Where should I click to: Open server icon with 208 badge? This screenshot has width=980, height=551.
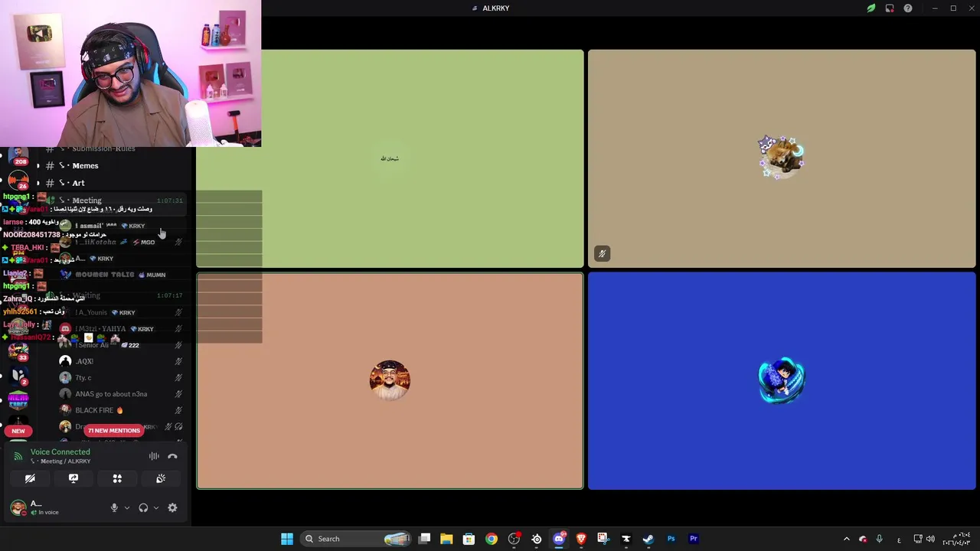pos(18,155)
